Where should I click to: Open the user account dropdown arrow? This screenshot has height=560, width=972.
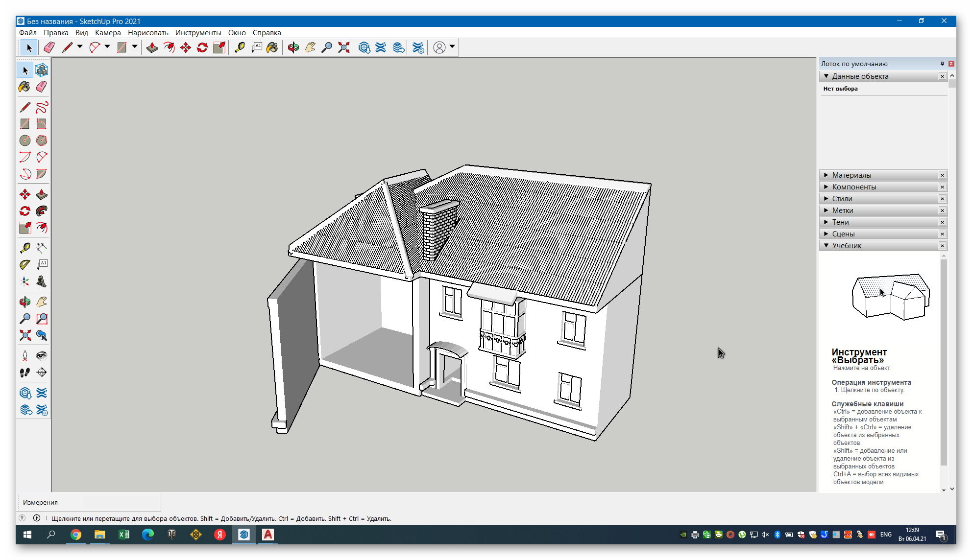(x=452, y=47)
